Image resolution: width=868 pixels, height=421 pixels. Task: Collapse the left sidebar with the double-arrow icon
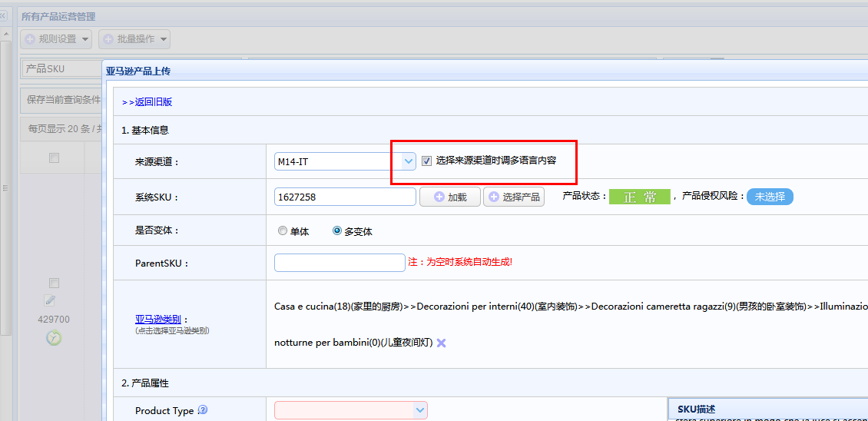pos(3,17)
